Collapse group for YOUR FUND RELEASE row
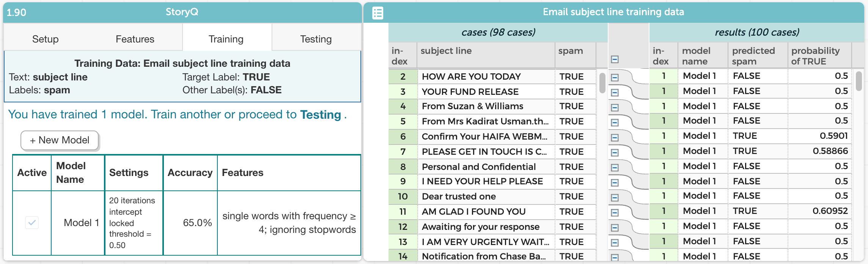 [615, 93]
